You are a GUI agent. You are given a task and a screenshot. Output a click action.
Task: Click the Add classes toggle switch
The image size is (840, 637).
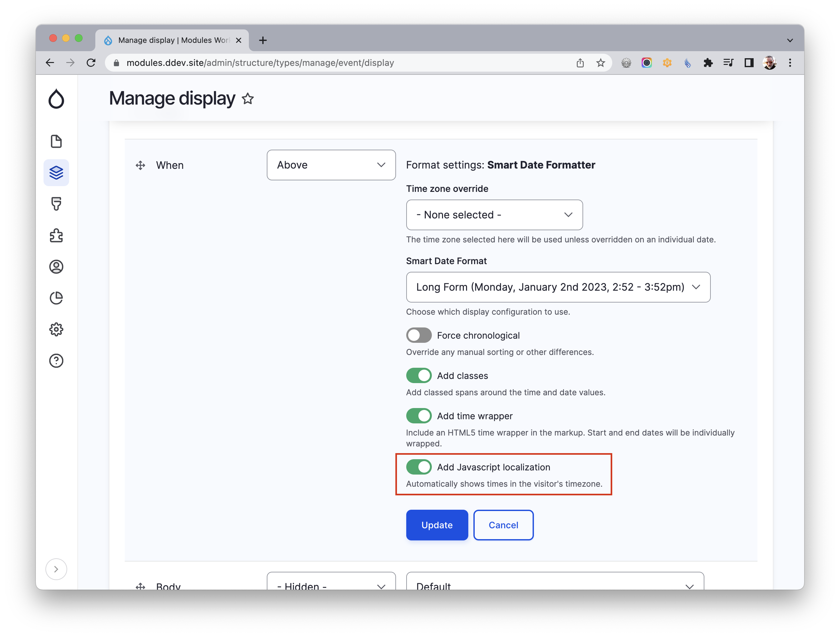point(418,375)
